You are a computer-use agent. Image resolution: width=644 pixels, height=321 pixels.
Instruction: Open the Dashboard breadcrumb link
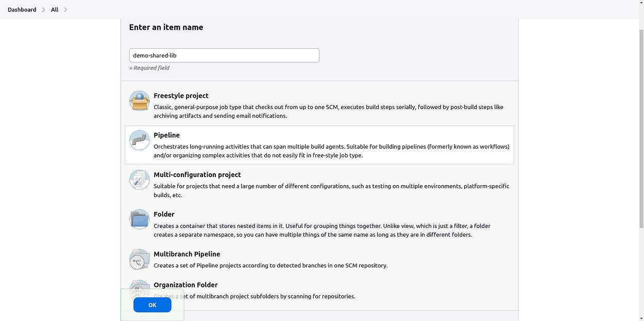pyautogui.click(x=22, y=9)
